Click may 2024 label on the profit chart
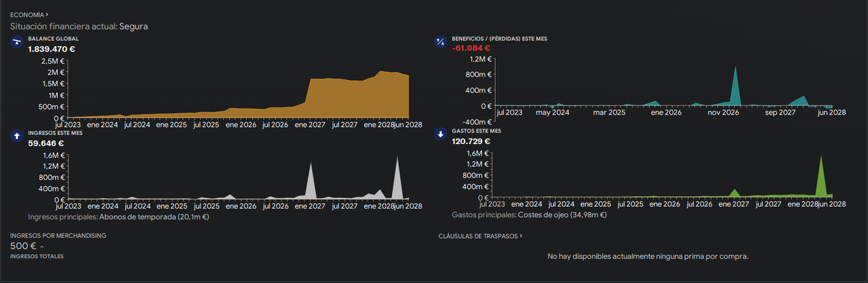This screenshot has height=283, width=868. (552, 113)
